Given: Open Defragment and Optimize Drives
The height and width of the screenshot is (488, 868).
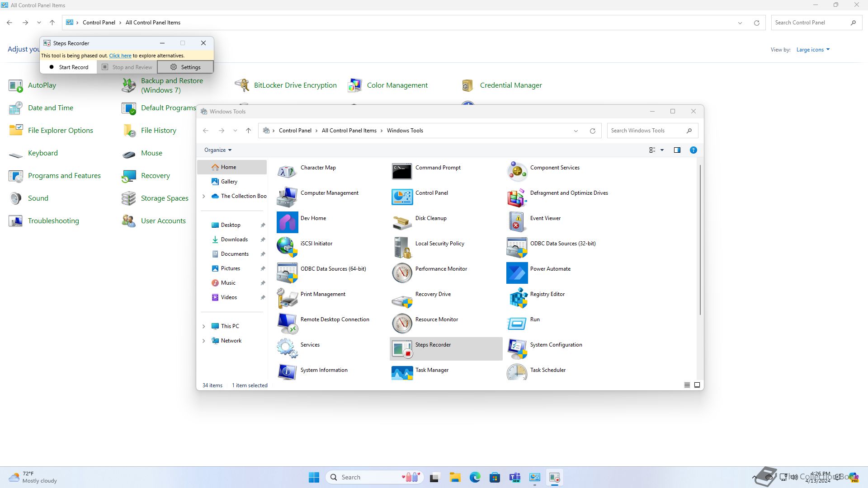Looking at the screenshot, I should pyautogui.click(x=517, y=197).
